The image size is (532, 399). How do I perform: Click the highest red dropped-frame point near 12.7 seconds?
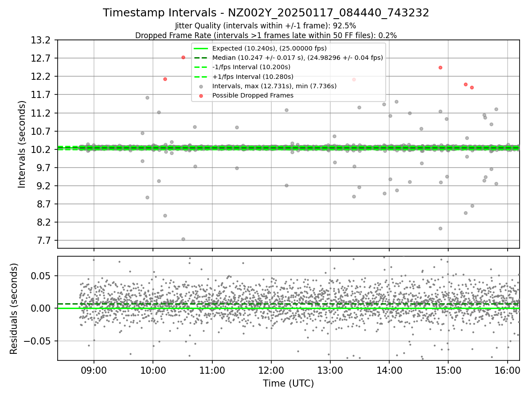183,57
